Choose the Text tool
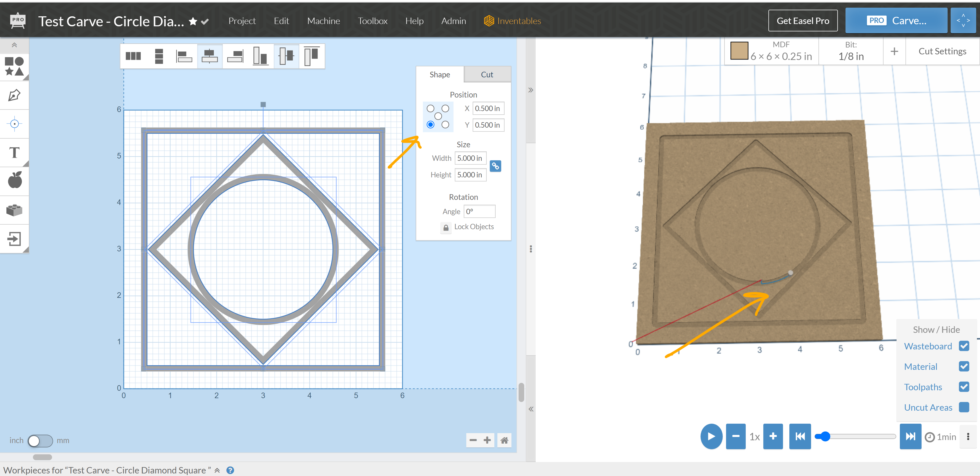The width and height of the screenshot is (980, 476). (x=15, y=153)
